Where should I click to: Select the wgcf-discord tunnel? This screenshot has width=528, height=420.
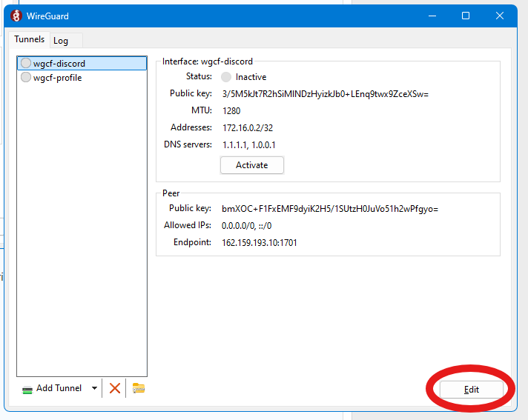[x=82, y=63]
